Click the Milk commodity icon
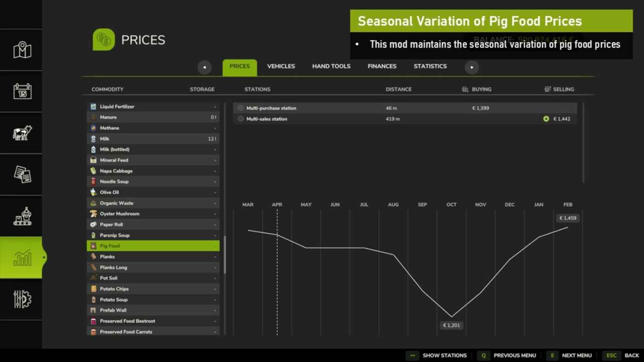The width and height of the screenshot is (644, 362). 93,139
